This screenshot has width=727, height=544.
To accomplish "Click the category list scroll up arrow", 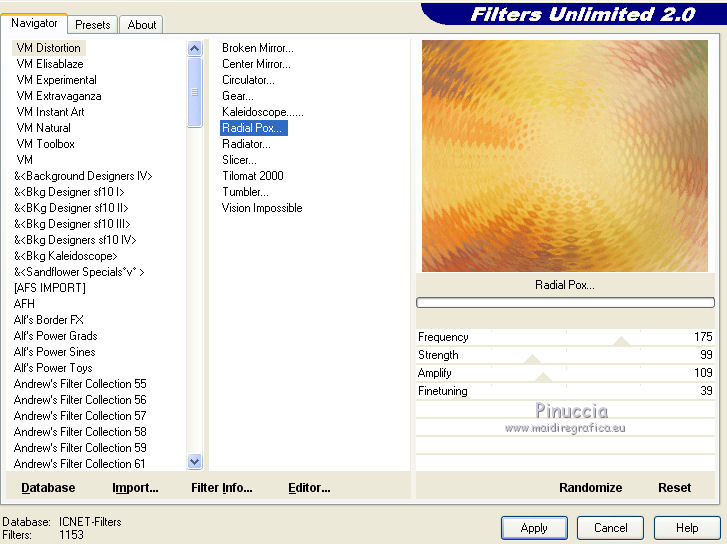I will (x=195, y=48).
